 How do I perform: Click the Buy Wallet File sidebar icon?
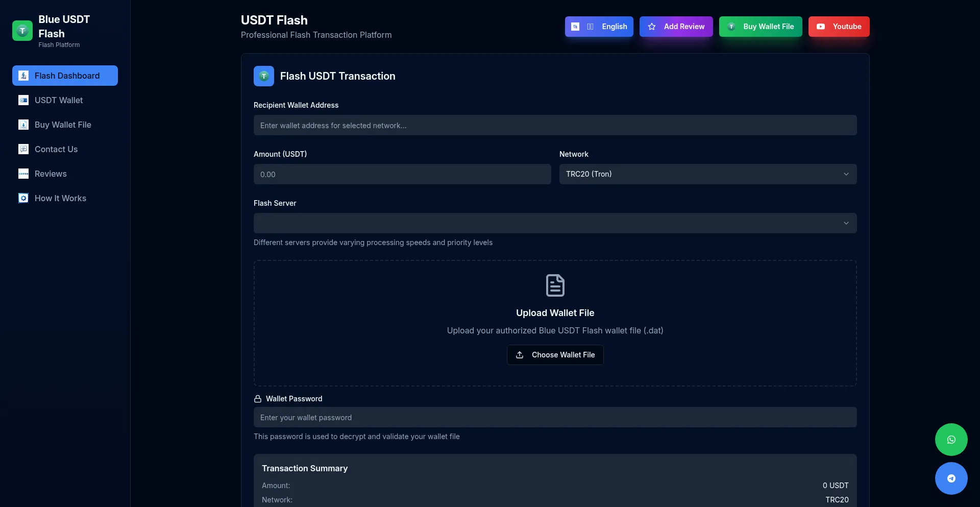coord(23,125)
